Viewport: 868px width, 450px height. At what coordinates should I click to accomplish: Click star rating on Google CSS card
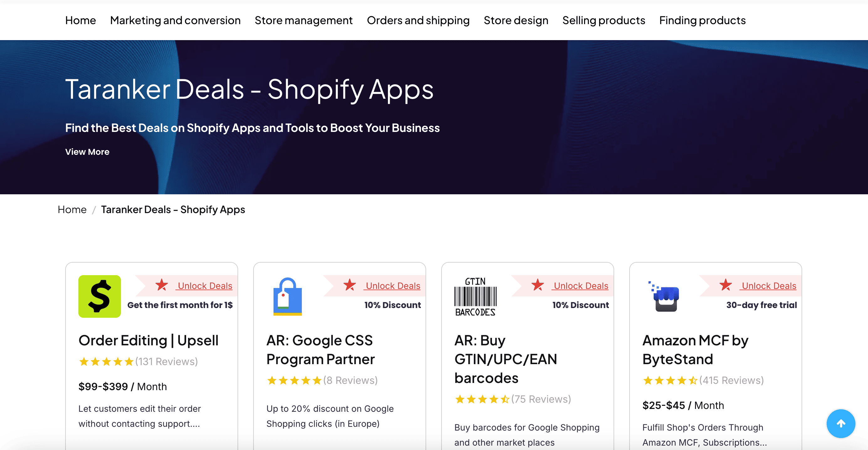pos(294,380)
